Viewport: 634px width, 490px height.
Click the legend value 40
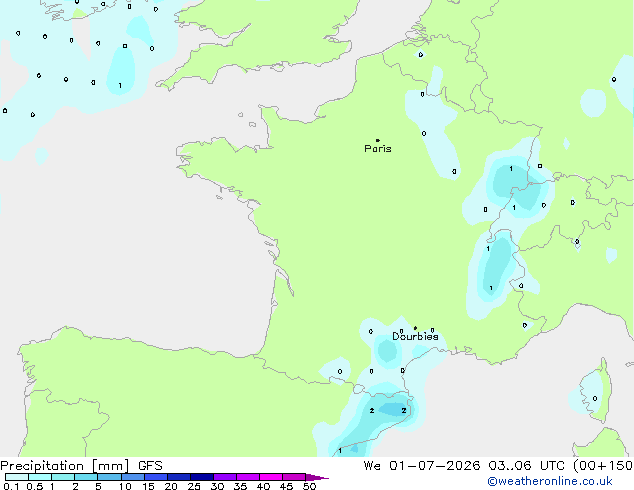click(263, 486)
